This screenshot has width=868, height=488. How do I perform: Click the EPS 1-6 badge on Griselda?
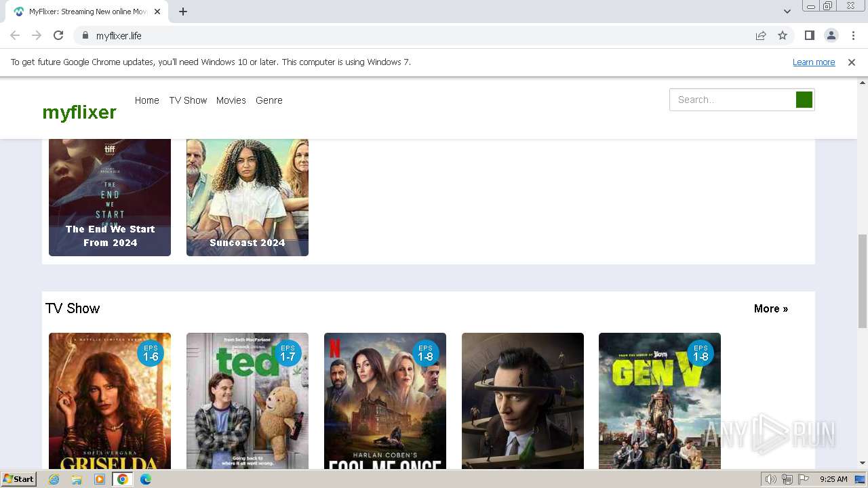pyautogui.click(x=151, y=353)
